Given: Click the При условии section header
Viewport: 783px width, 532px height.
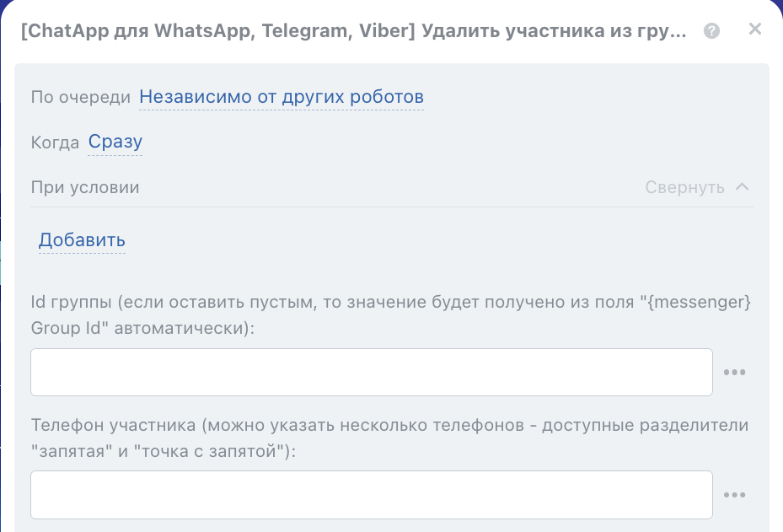Looking at the screenshot, I should pyautogui.click(x=85, y=187).
